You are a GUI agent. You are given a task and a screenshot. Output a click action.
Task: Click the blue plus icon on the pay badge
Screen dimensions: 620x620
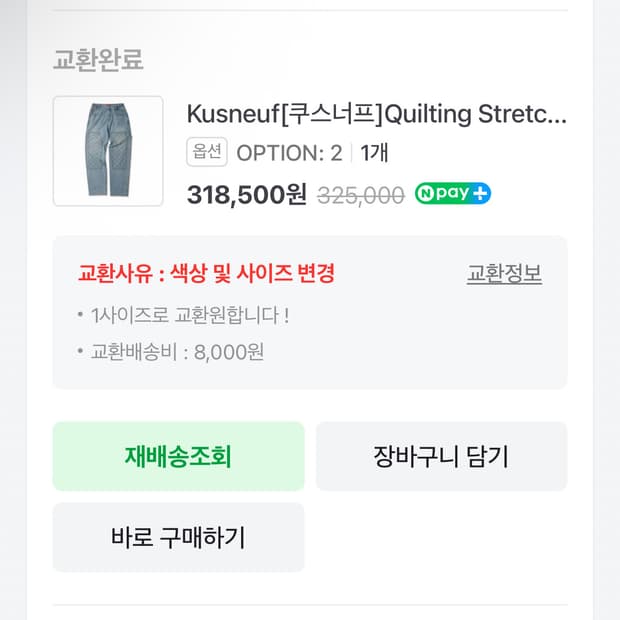pos(480,194)
